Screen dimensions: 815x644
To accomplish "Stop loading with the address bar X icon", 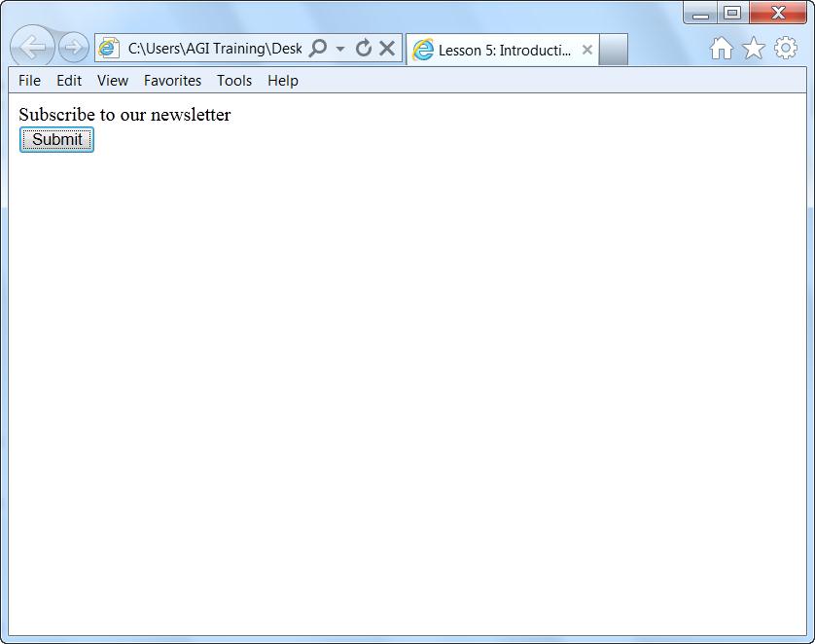I will [x=387, y=49].
